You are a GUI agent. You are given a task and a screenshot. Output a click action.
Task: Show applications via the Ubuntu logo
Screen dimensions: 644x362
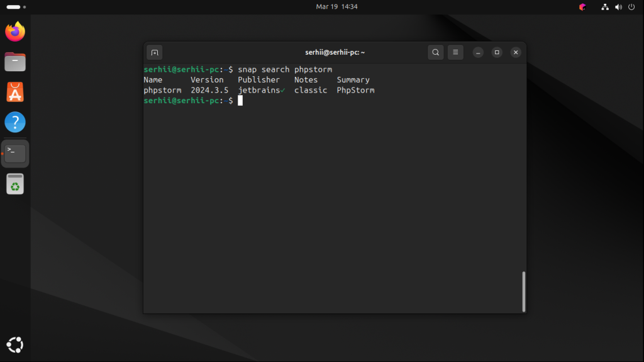point(15,345)
